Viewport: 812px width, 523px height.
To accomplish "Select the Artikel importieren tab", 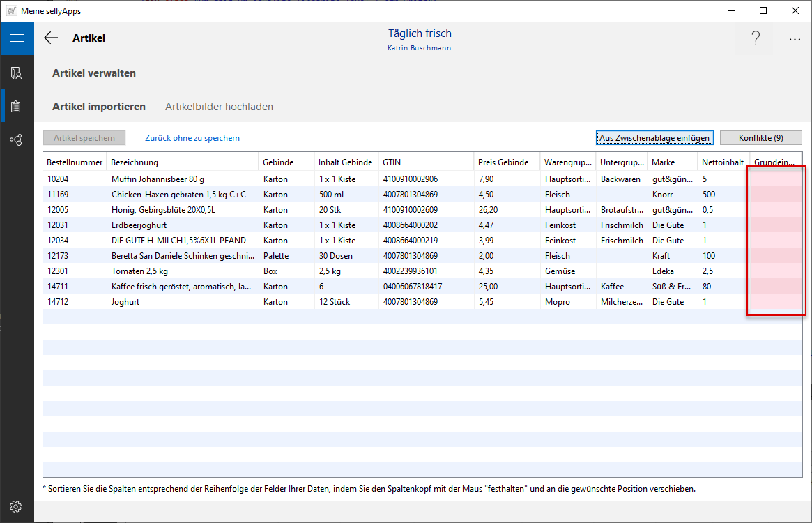I will tap(99, 107).
